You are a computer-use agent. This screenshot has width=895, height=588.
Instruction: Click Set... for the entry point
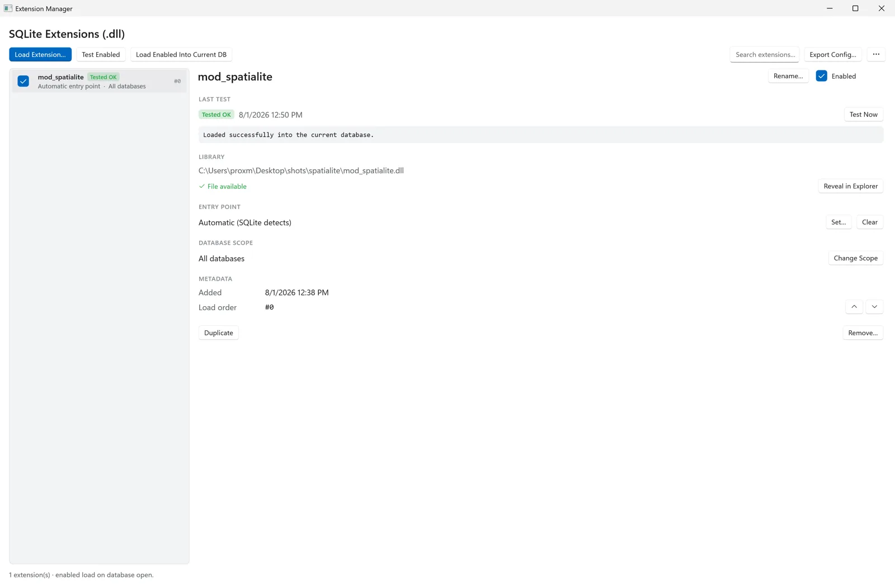(x=839, y=222)
